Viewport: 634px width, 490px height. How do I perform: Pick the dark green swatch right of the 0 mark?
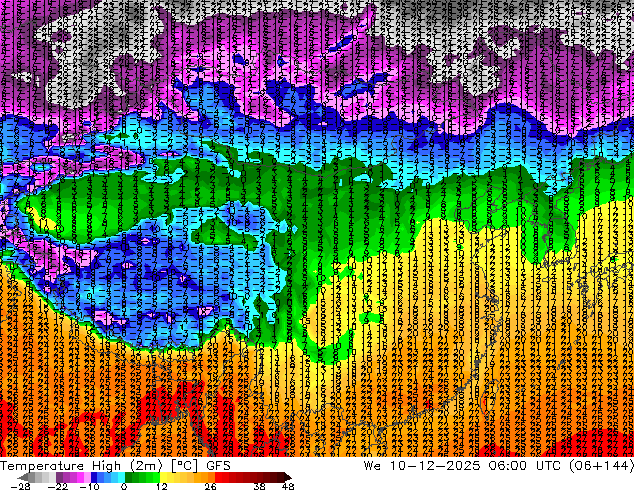129,477
